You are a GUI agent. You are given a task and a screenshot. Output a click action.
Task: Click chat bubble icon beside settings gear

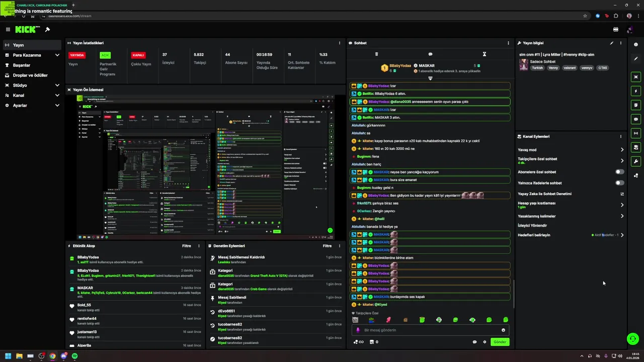(x=474, y=342)
